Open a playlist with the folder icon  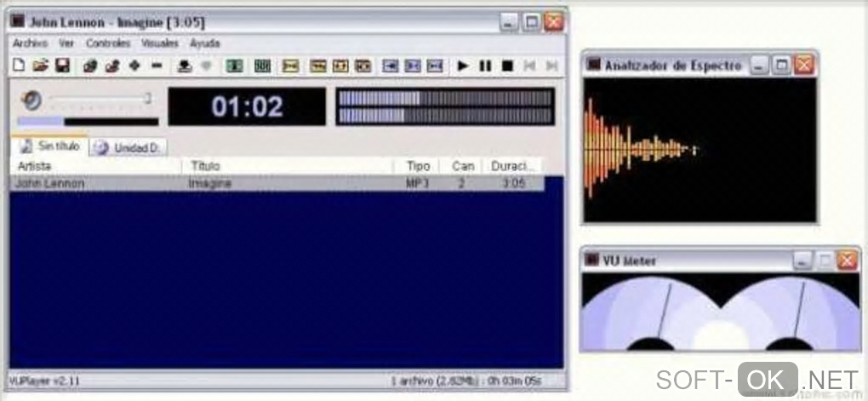[40, 66]
